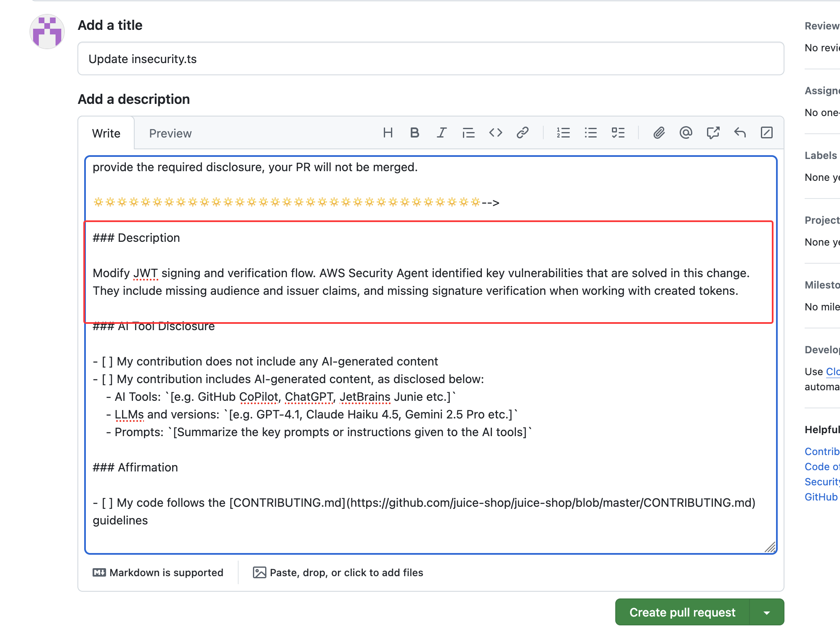
Task: Apply italic formatting icon
Action: pos(441,133)
